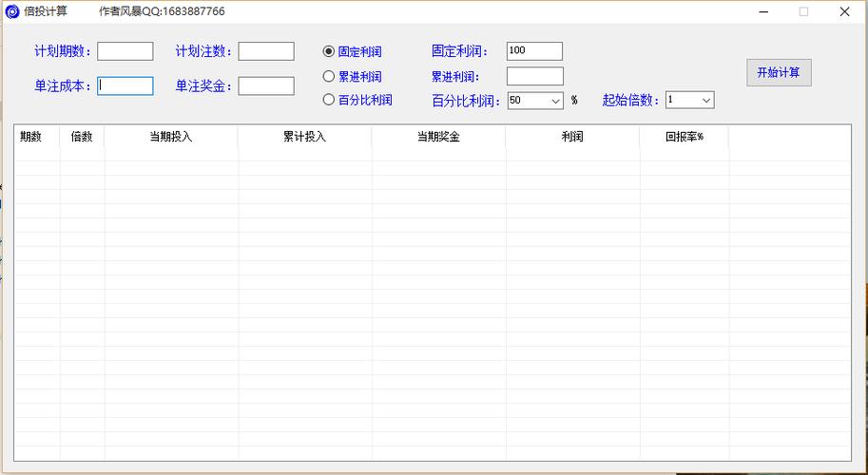This screenshot has width=868, height=475.
Task: Focus the 计划期数 input field
Action: pyautogui.click(x=125, y=51)
